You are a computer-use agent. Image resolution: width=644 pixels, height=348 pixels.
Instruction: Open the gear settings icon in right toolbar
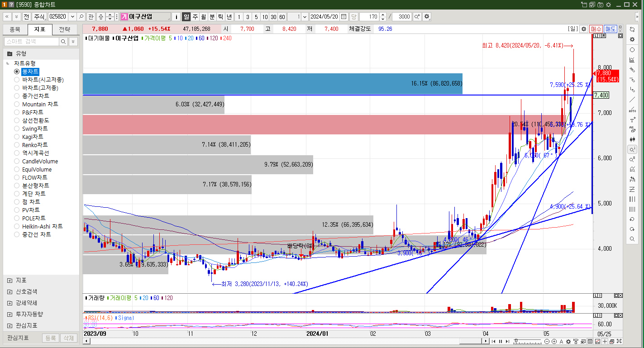pos(632,39)
